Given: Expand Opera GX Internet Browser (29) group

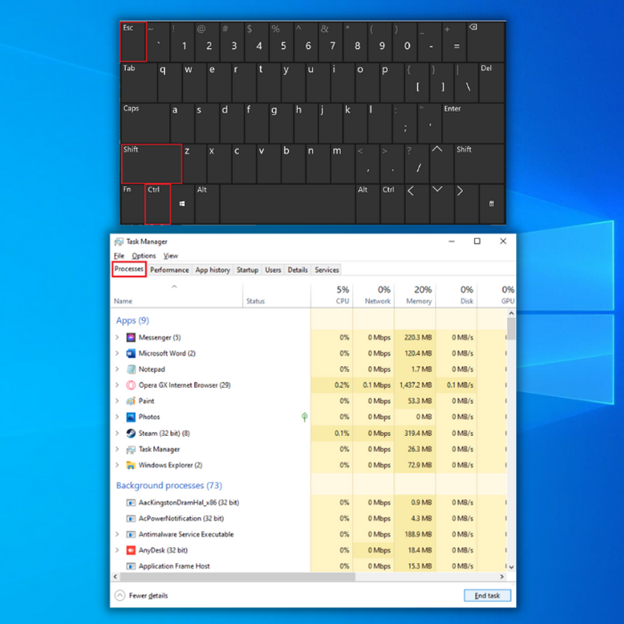Looking at the screenshot, I should tap(117, 385).
